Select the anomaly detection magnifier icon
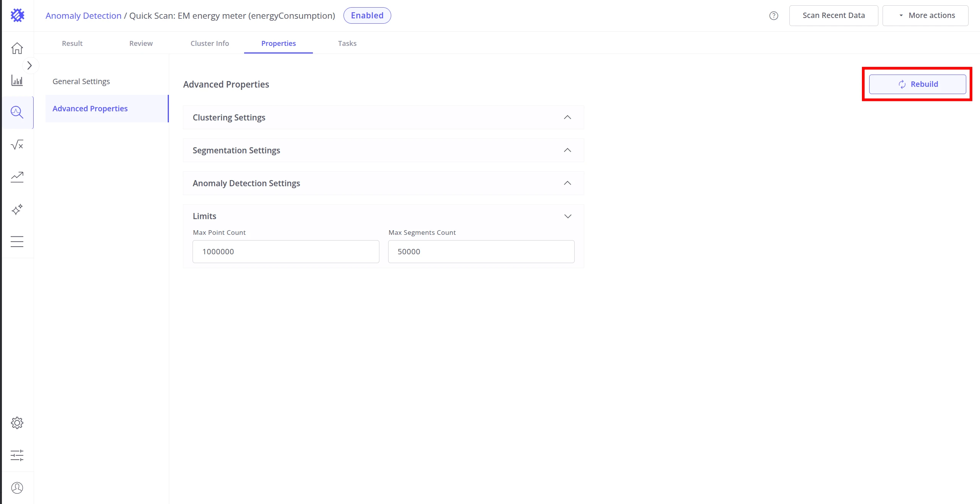Viewport: 980px width, 504px height. point(17,112)
